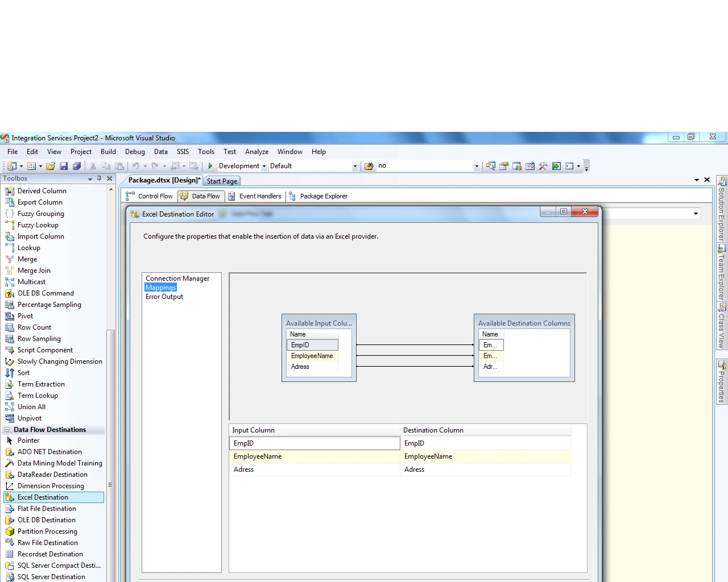Open the Default platform dropdown

coord(355,166)
